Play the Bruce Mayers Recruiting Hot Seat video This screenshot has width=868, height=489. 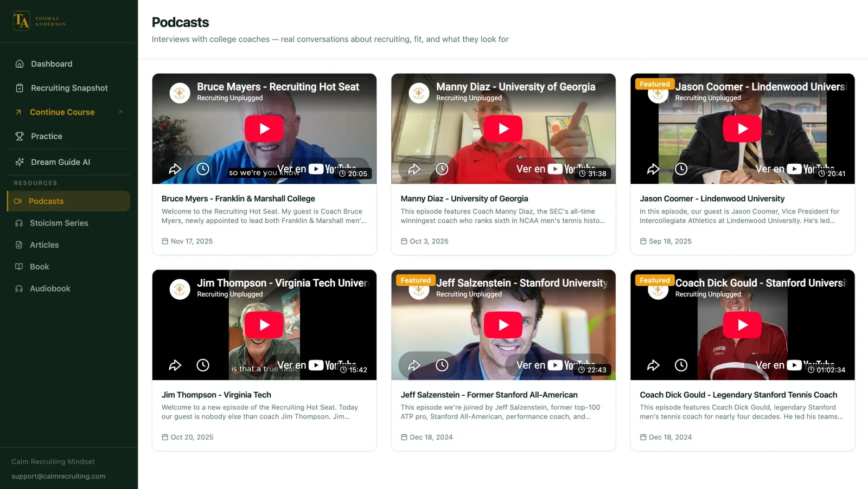[x=264, y=128]
